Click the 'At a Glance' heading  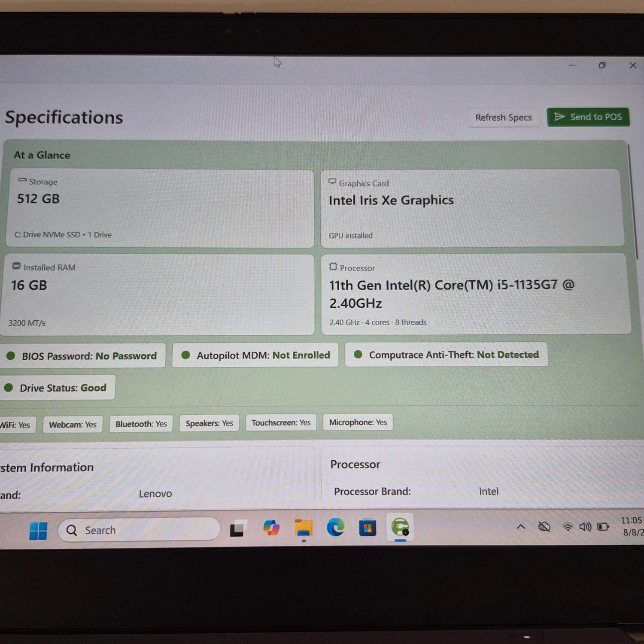[x=42, y=155]
